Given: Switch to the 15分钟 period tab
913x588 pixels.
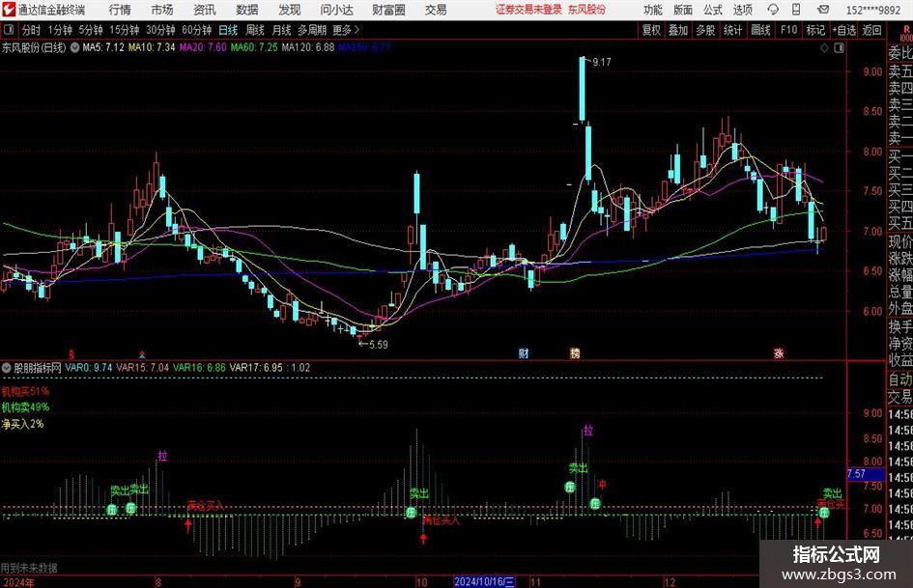Looking at the screenshot, I should [x=124, y=30].
